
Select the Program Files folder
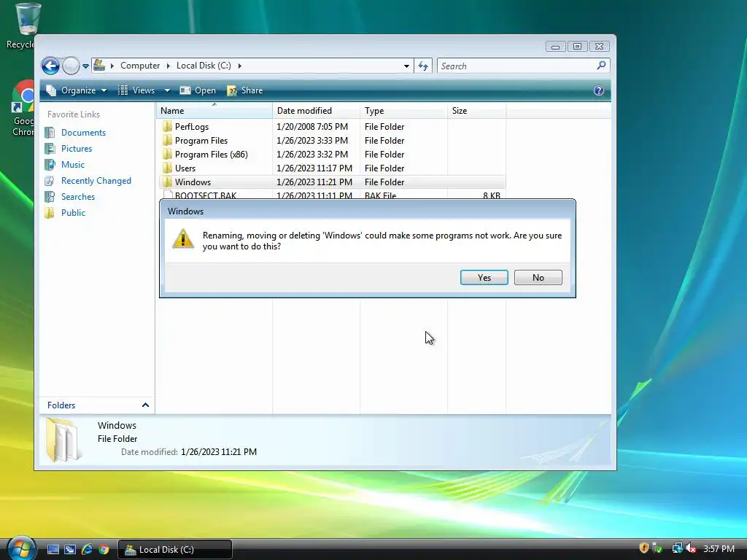[201, 141]
